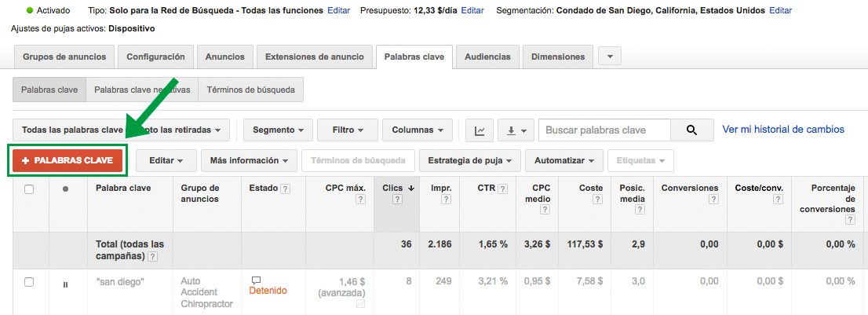This screenshot has height=315, width=868.
Task: Toggle the select-all header checkbox
Action: coord(29,189)
